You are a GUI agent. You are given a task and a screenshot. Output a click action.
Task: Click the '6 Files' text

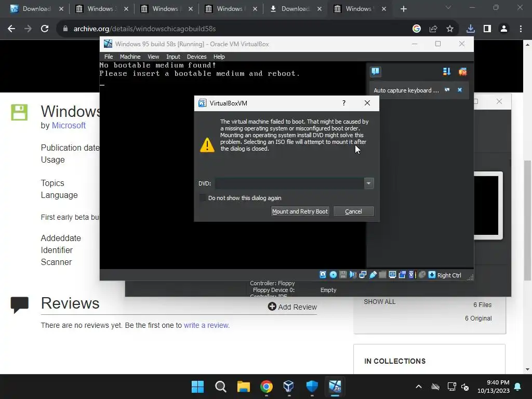(x=483, y=304)
